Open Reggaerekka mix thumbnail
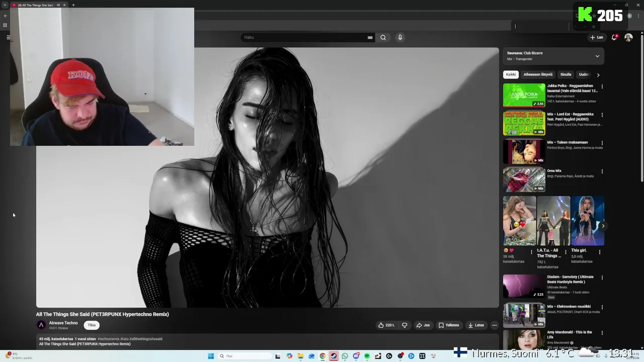Image resolution: width=644 pixels, height=362 pixels. click(x=524, y=123)
